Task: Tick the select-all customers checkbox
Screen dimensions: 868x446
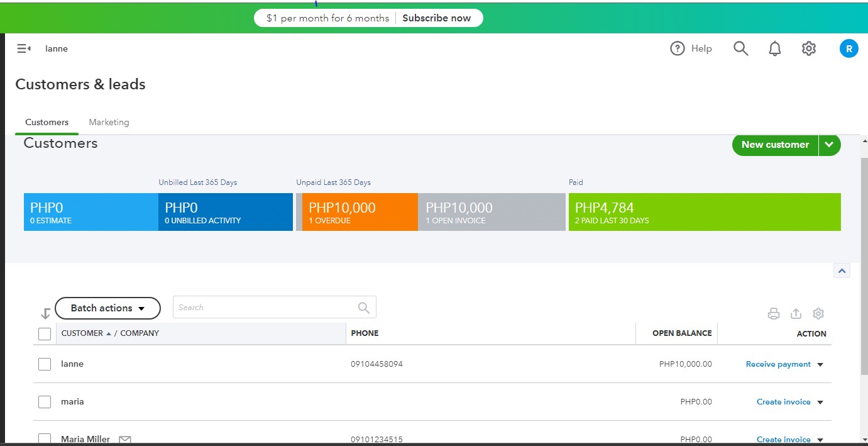Action: [x=45, y=333]
